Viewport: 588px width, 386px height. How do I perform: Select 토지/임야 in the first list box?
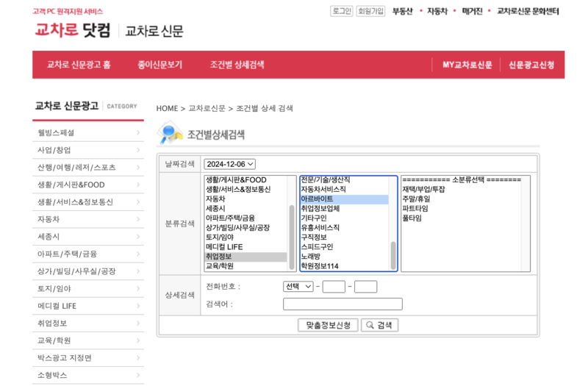click(x=246, y=237)
